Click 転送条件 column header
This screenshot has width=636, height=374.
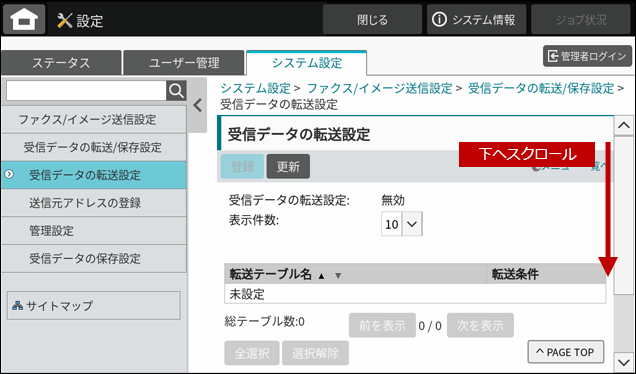[546, 274]
